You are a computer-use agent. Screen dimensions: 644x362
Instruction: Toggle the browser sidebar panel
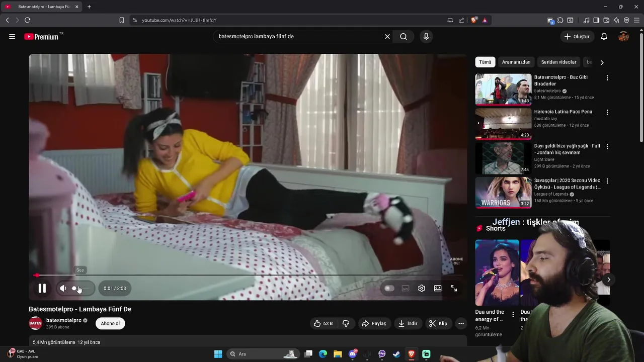click(596, 20)
